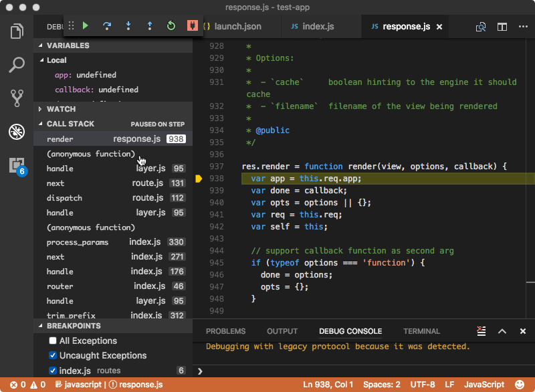The image size is (535, 392).
Task: Collapse the BREAKPOINTS section
Action: [x=41, y=326]
